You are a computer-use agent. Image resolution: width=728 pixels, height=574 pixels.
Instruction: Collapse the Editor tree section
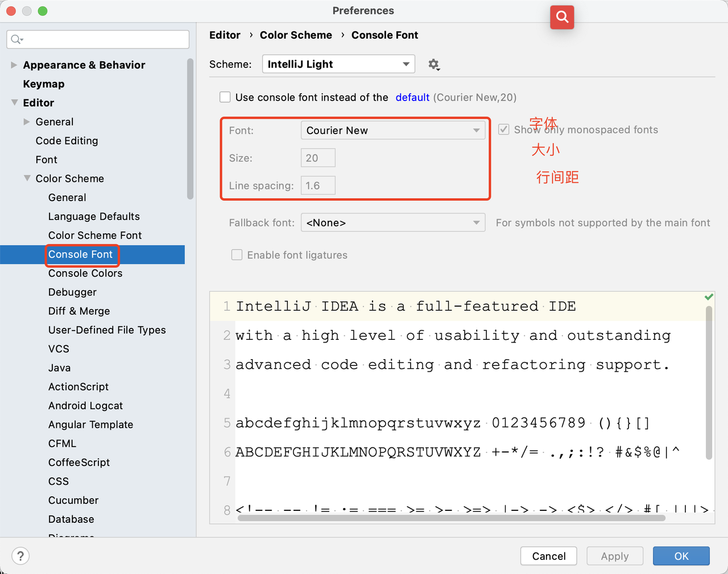tap(14, 103)
